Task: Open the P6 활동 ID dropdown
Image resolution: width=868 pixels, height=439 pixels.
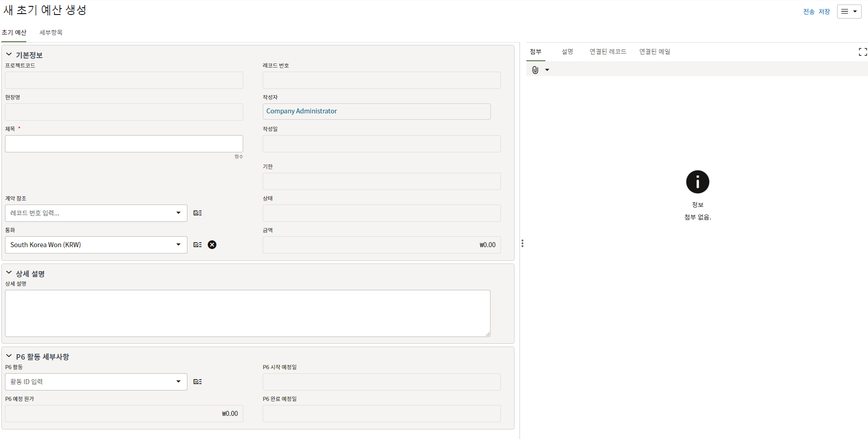Action: [x=178, y=382]
